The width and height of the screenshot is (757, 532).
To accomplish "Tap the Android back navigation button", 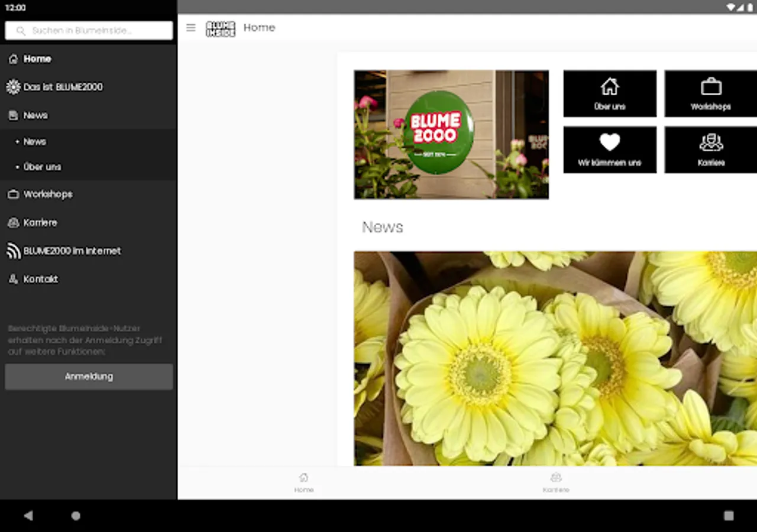I will (x=28, y=515).
